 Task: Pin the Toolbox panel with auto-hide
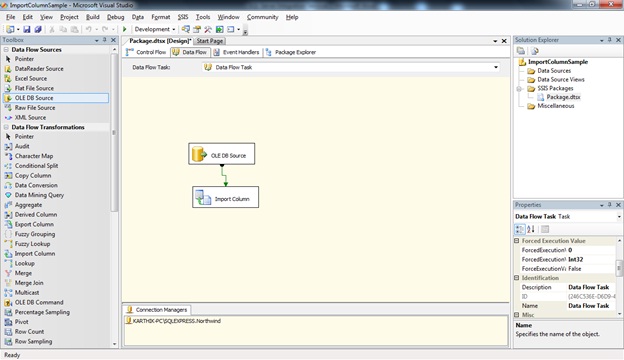click(105, 40)
